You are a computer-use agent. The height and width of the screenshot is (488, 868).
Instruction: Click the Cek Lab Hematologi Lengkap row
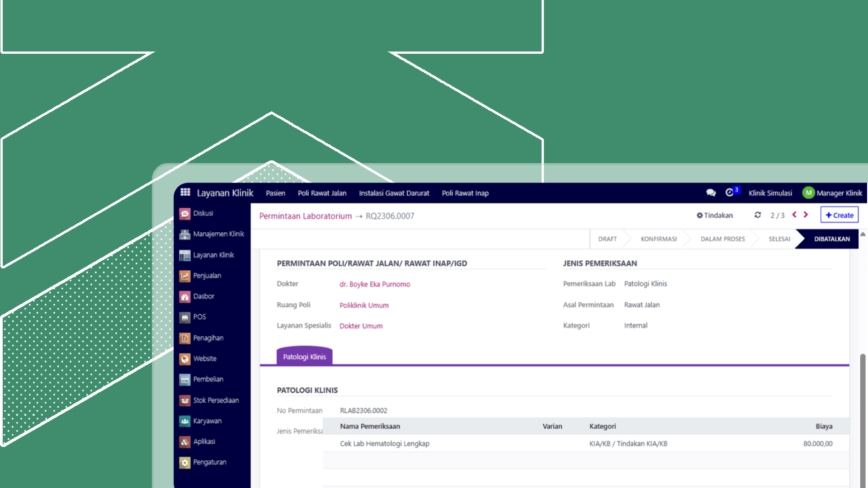pyautogui.click(x=385, y=444)
